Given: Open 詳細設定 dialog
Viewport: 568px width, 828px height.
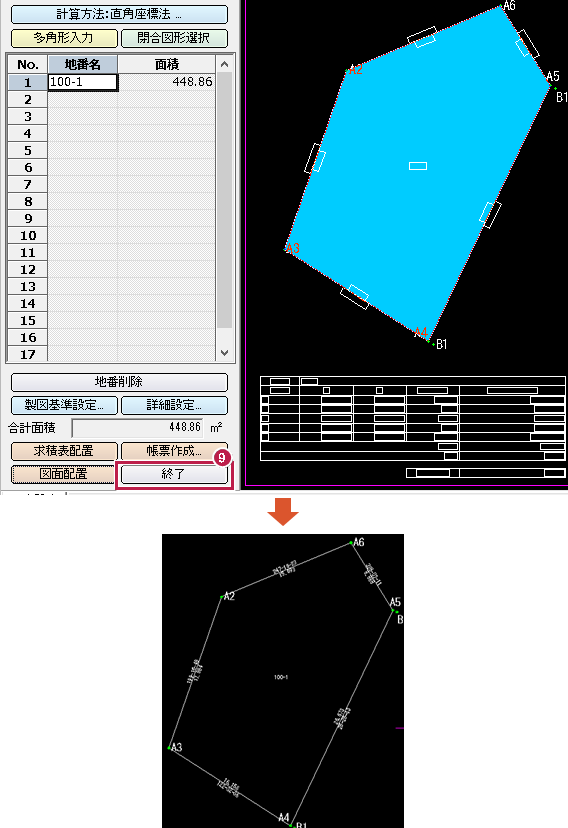Looking at the screenshot, I should pyautogui.click(x=174, y=405).
